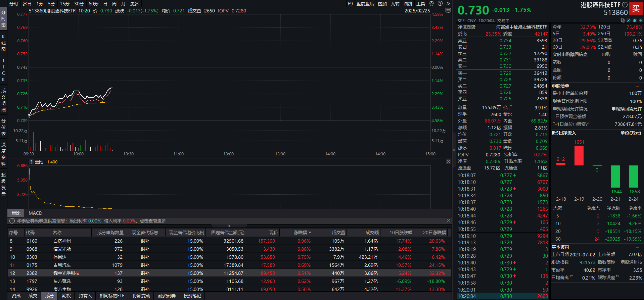
Task: Open the 更多 time period menu
Action: tap(135, 4)
